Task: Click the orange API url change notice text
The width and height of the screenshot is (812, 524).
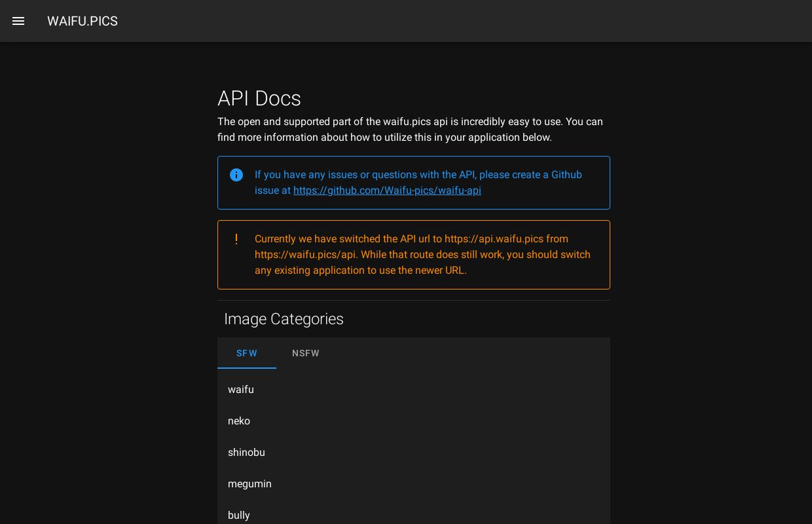Action: (423, 255)
